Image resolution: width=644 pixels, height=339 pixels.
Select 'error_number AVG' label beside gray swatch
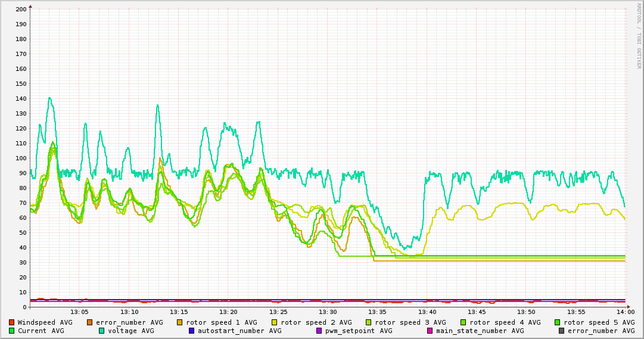click(601, 331)
